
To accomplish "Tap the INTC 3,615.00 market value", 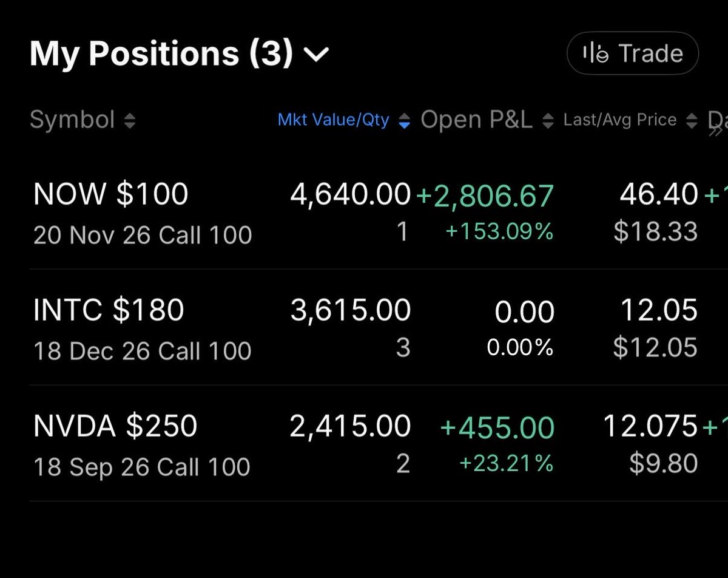I will coord(351,310).
